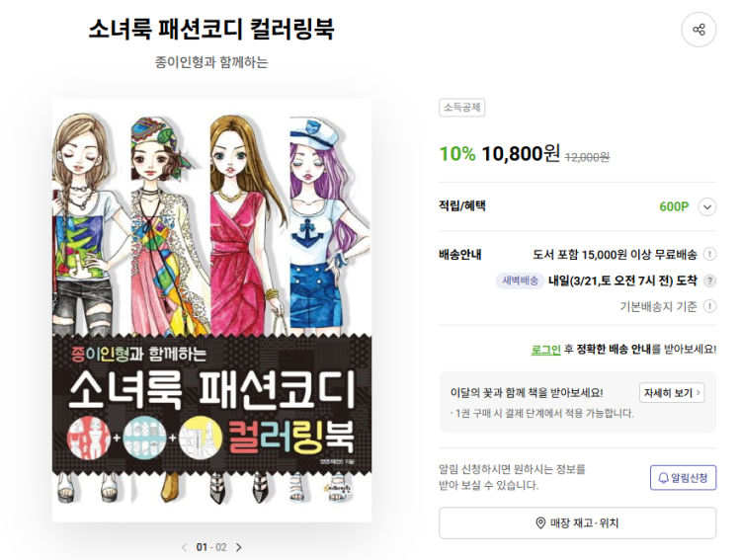The image size is (741, 560).
Task: Check 매장 재고·위치 store stock
Action: 578,522
